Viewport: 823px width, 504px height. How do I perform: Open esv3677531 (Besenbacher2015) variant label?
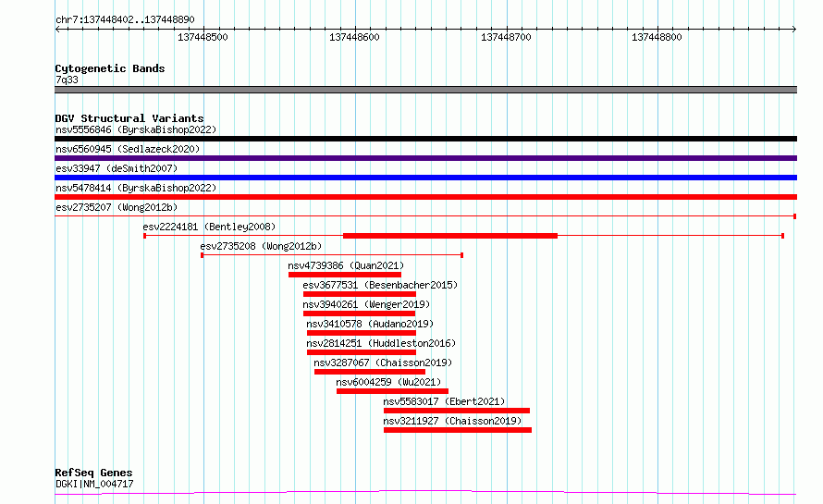tap(380, 285)
